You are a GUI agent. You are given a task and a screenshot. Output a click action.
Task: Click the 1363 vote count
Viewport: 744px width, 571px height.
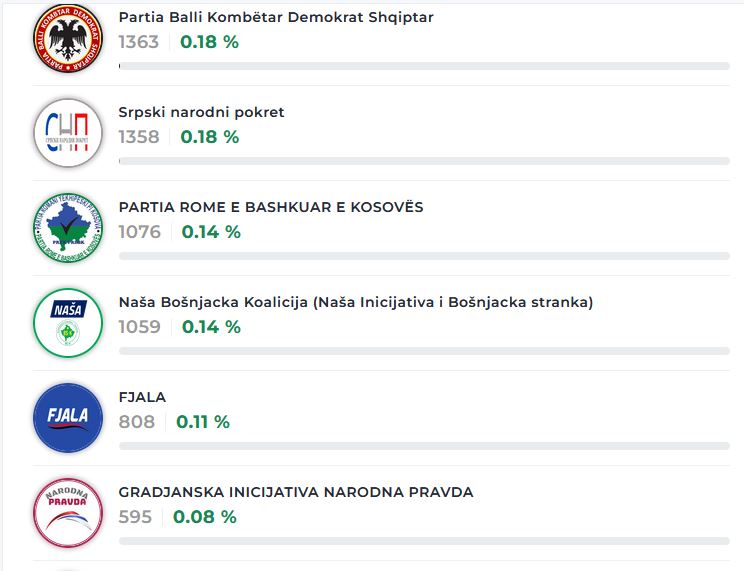coord(139,42)
